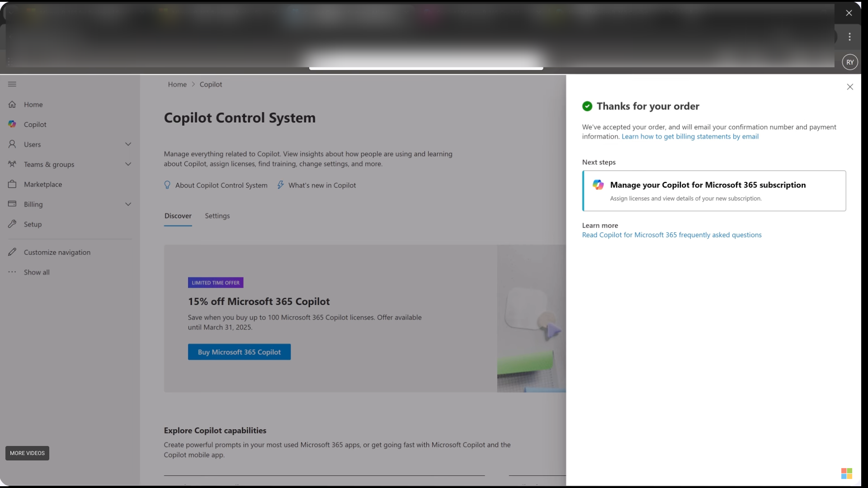Open billing statements by email link
This screenshot has width=868, height=488.
[690, 136]
